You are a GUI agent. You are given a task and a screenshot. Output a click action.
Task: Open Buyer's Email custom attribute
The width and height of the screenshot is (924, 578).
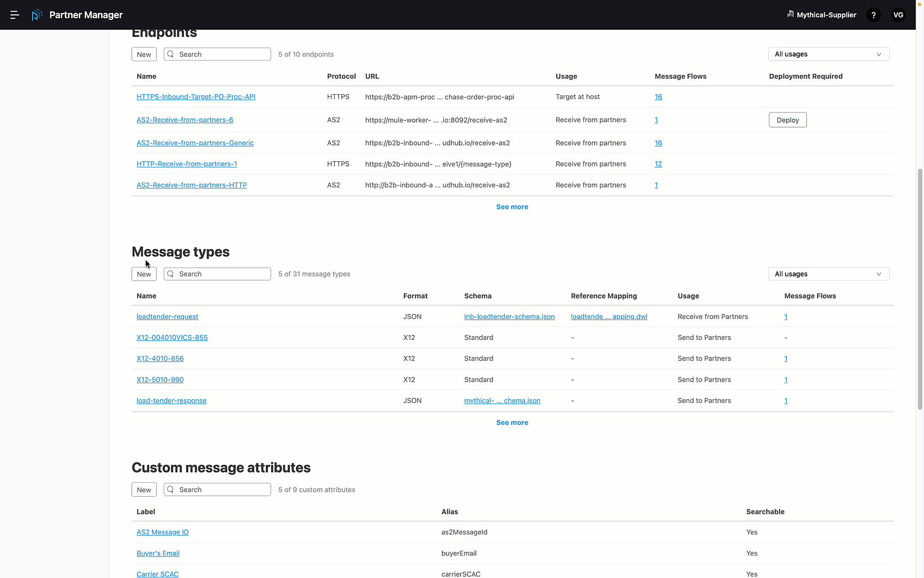coord(158,553)
